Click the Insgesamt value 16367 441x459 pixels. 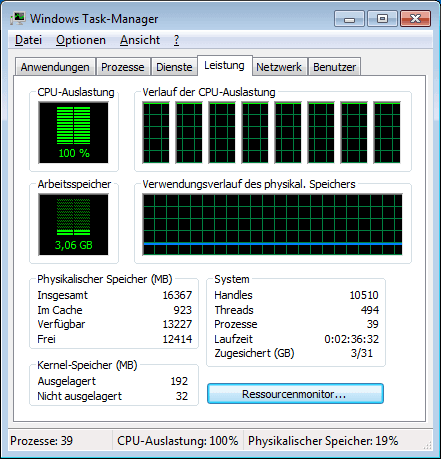pos(177,295)
